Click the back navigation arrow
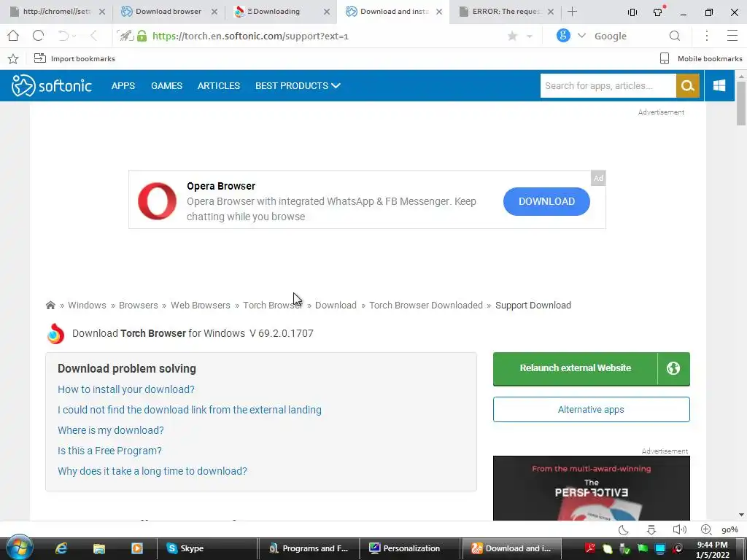747x560 pixels. tap(93, 36)
